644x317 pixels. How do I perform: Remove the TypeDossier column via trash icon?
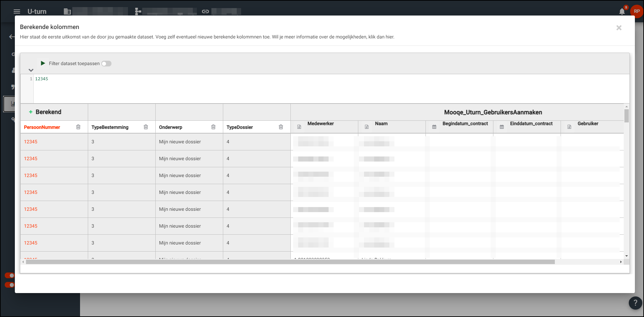coord(281,127)
